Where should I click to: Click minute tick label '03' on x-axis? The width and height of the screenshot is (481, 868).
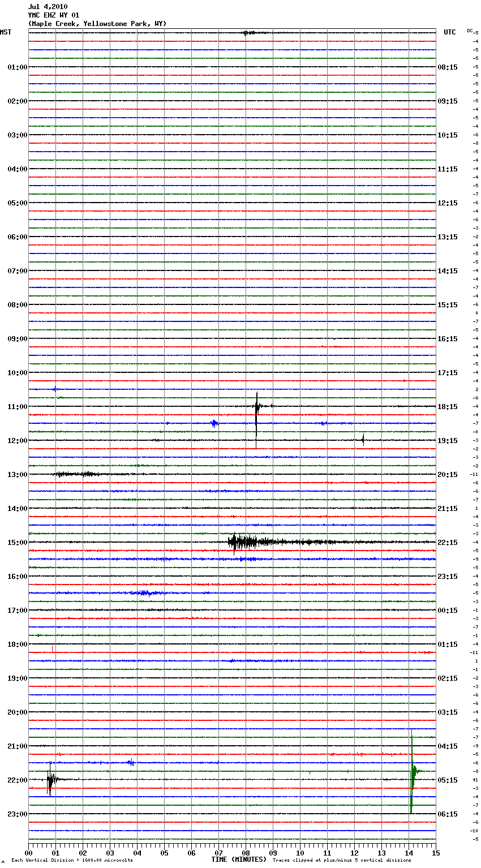tap(110, 853)
